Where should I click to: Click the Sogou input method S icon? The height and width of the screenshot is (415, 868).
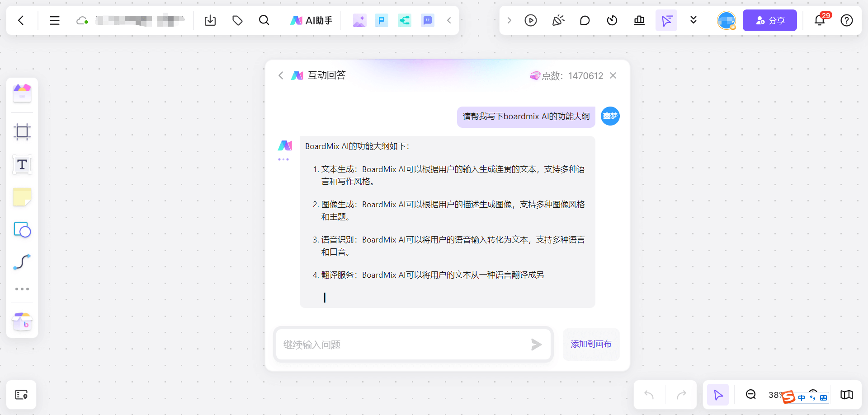coord(788,397)
